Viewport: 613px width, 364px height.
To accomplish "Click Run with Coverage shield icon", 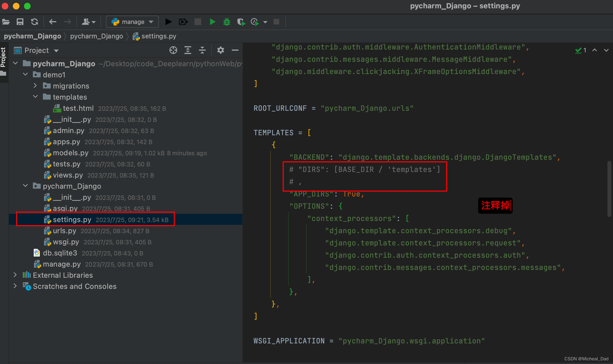I will 241,22.
